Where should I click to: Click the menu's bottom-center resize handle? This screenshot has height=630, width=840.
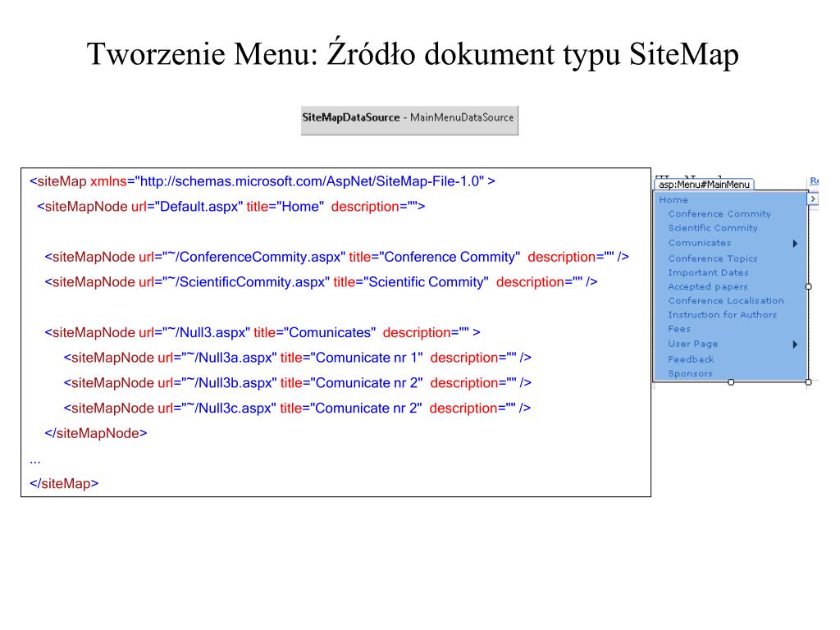coord(731,382)
